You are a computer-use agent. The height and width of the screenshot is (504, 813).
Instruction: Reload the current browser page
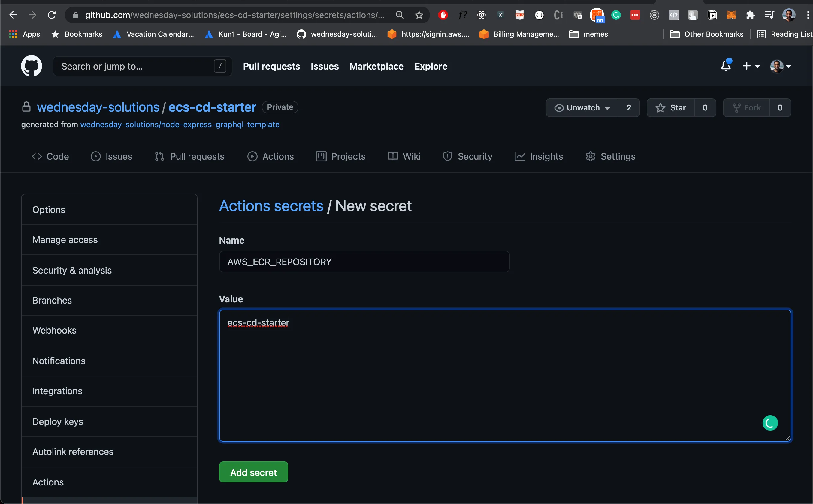coord(52,15)
